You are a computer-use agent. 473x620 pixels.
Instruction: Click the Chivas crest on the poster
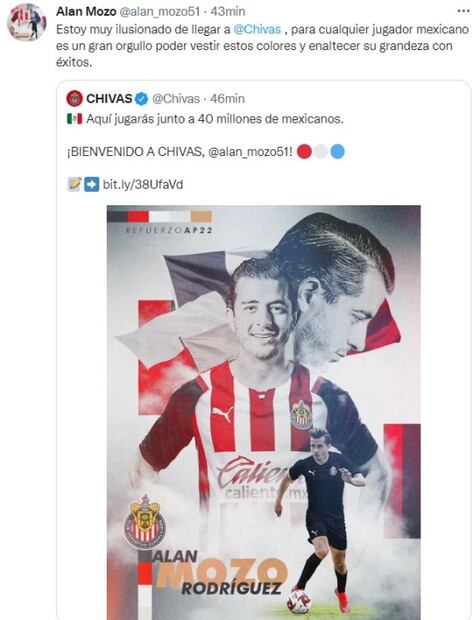coord(145,522)
